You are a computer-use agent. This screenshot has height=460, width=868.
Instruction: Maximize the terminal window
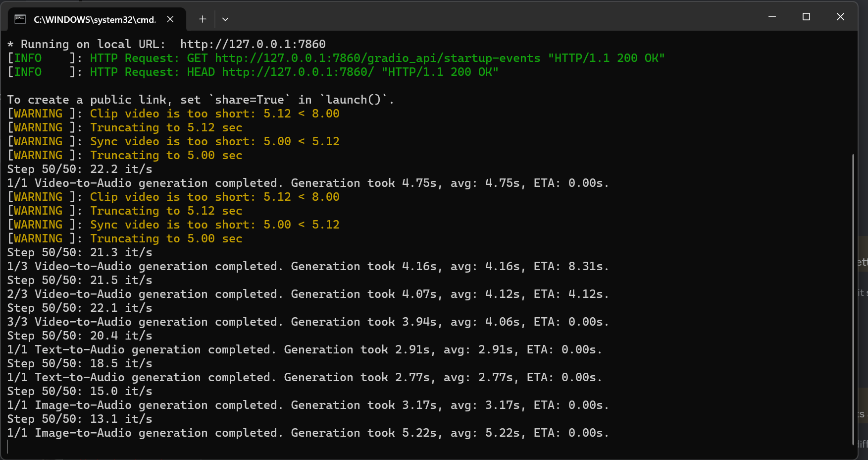click(806, 17)
